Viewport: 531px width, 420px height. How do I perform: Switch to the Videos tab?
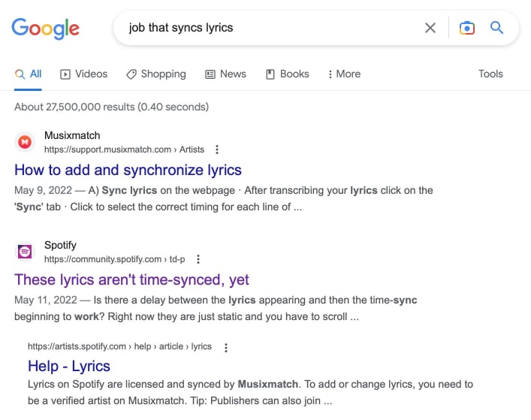(x=83, y=74)
